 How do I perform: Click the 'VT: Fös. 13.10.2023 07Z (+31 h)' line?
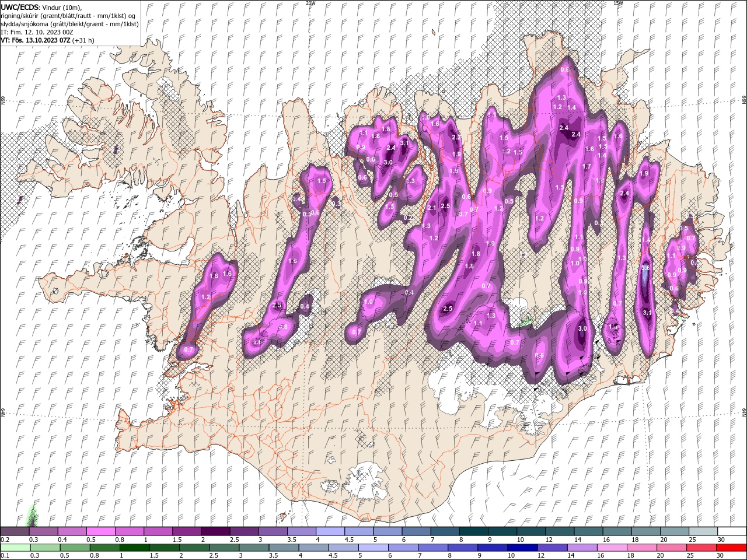click(47, 40)
